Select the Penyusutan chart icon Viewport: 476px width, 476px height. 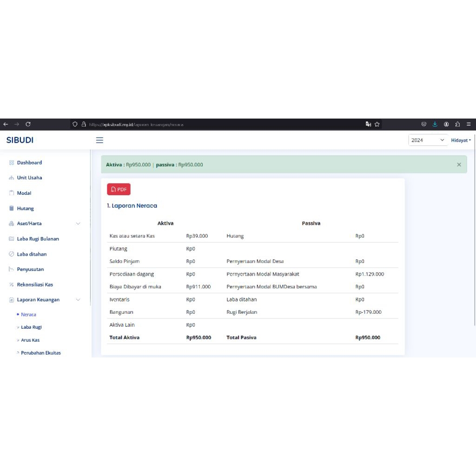point(11,269)
